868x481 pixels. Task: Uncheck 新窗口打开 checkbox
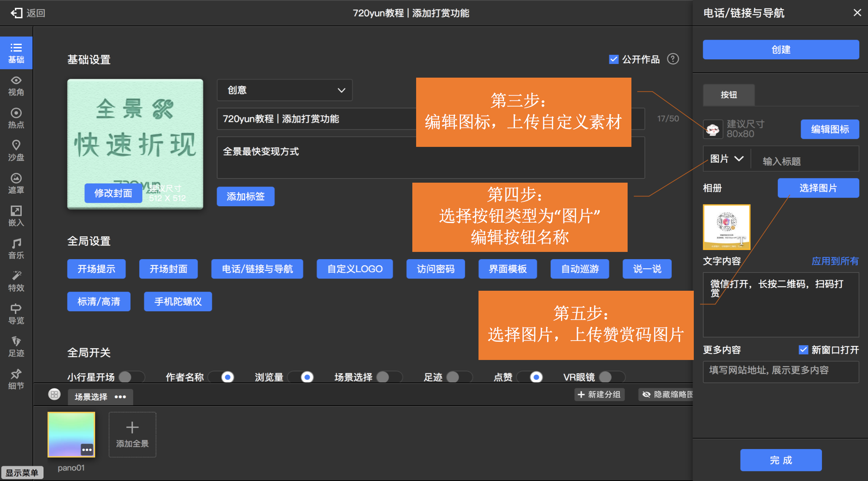pyautogui.click(x=803, y=350)
